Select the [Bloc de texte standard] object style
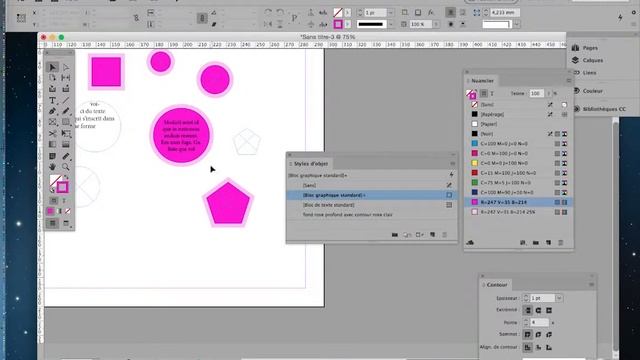 click(372, 205)
